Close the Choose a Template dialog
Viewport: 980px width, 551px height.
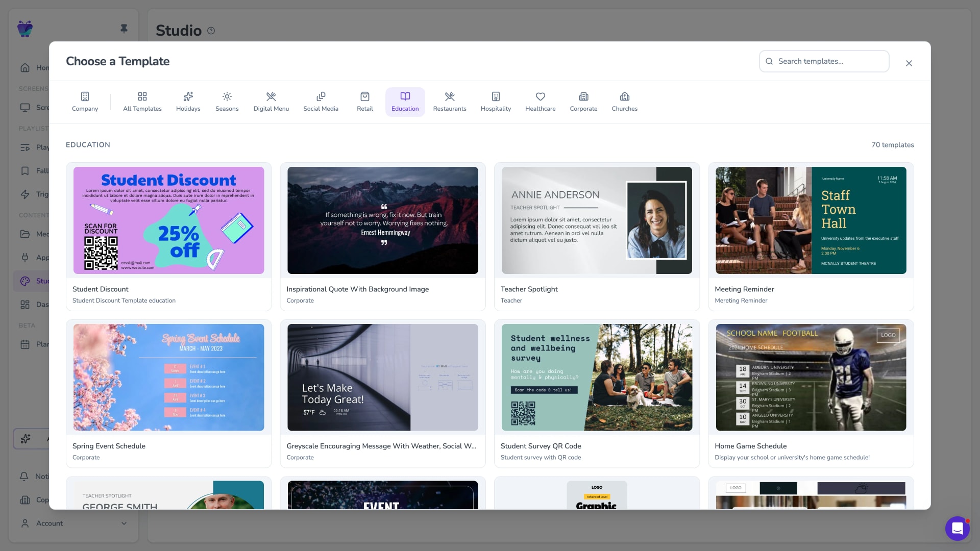(909, 63)
